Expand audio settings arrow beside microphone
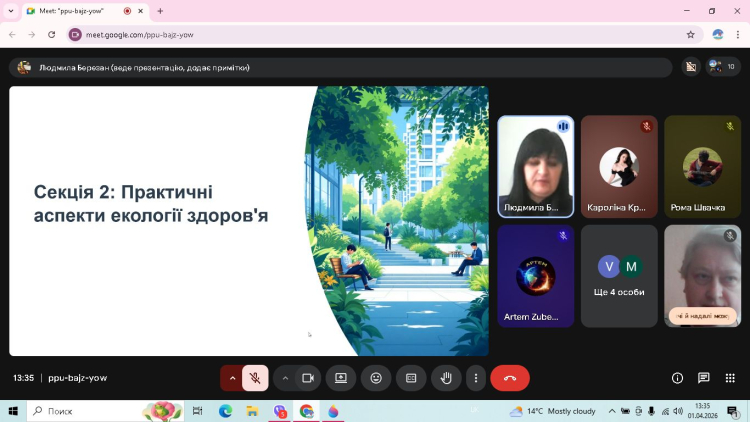Image resolution: width=750 pixels, height=422 pixels. 232,378
